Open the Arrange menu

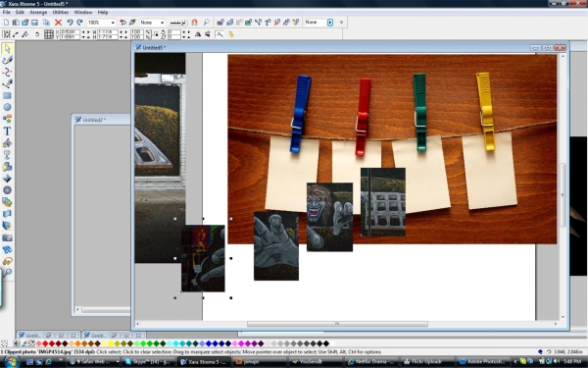38,13
